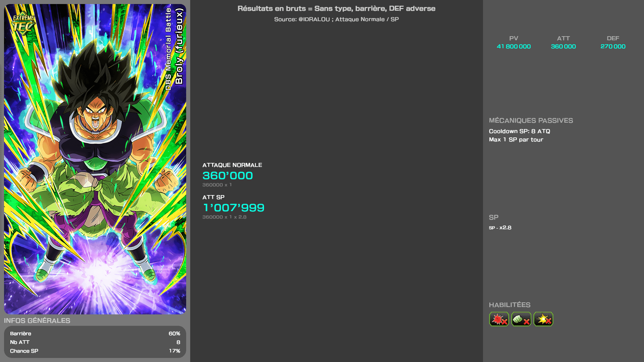Click the ATTAQUE NORMALE label
Viewport: 644px width, 362px height.
point(232,165)
